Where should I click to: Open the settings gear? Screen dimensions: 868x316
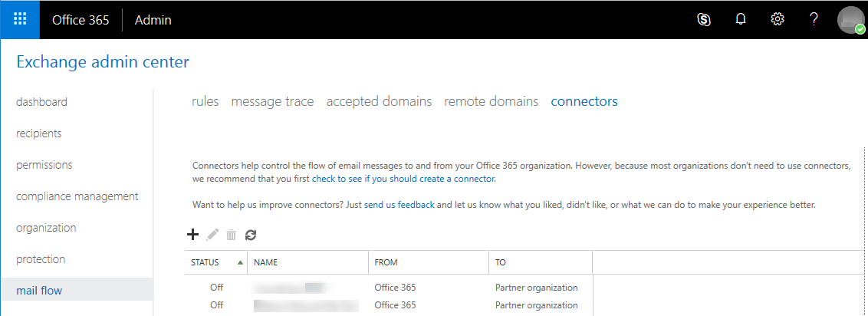778,20
